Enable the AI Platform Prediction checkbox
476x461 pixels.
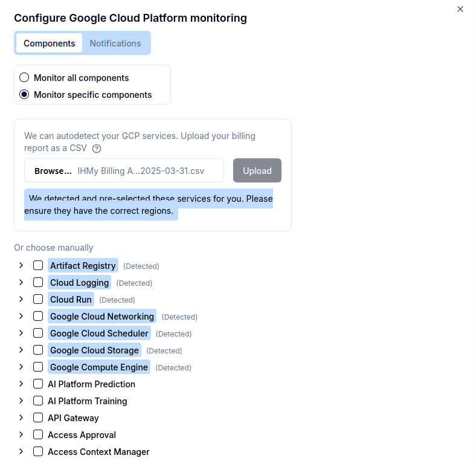tap(38, 384)
